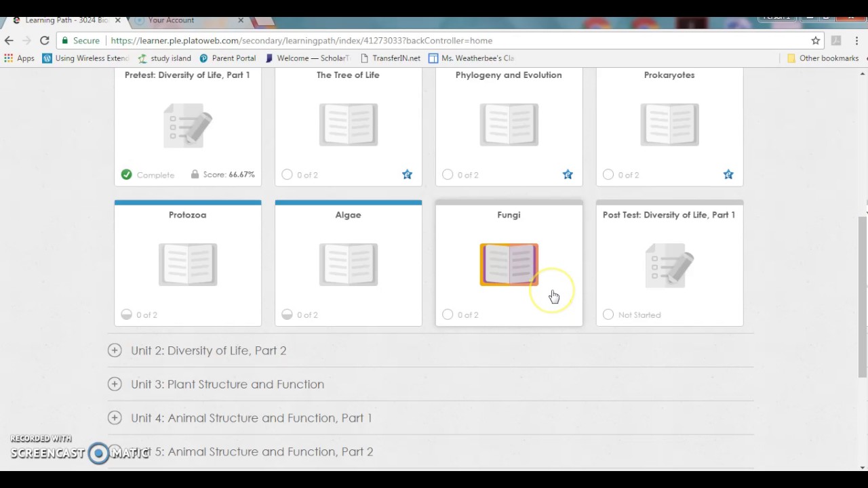Click star icon on Phylogeny and Evolution card
Screen dimensions: 868x488
pyautogui.click(x=568, y=174)
